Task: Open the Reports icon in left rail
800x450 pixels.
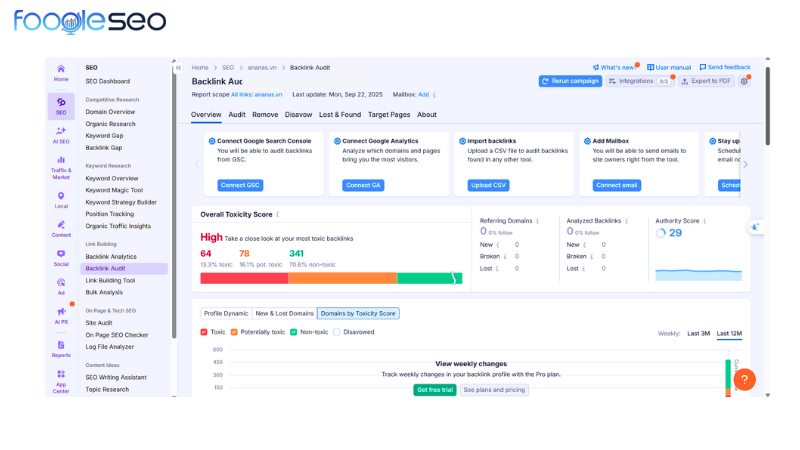Action: tap(61, 346)
